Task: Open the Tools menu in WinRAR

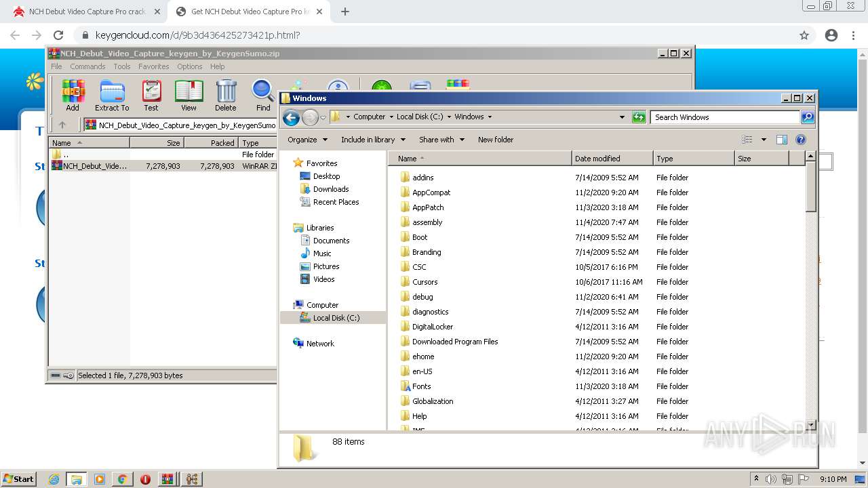Action: click(122, 66)
